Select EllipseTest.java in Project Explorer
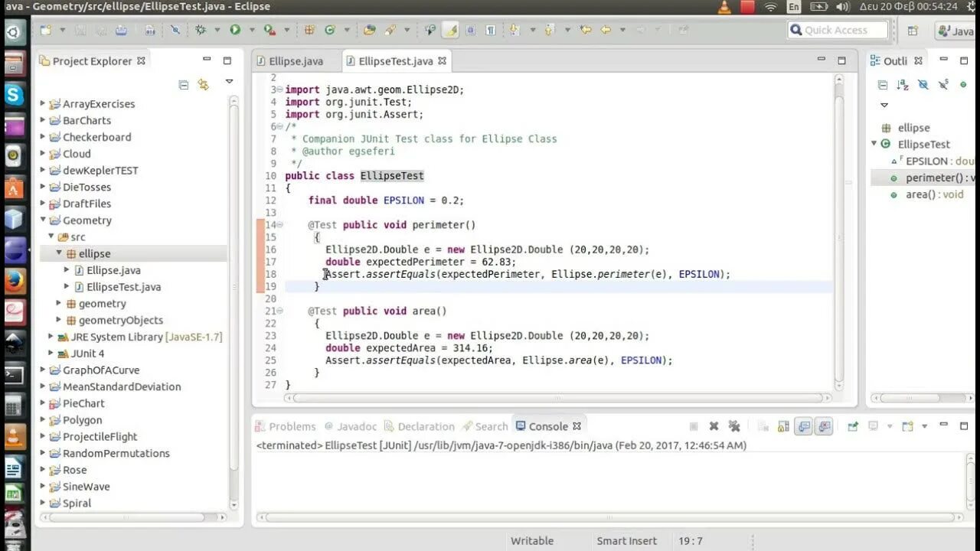This screenshot has height=551, width=980. click(x=123, y=287)
